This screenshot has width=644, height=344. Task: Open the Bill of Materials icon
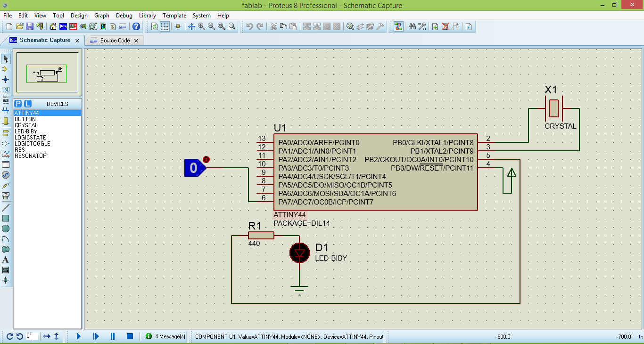click(x=112, y=26)
